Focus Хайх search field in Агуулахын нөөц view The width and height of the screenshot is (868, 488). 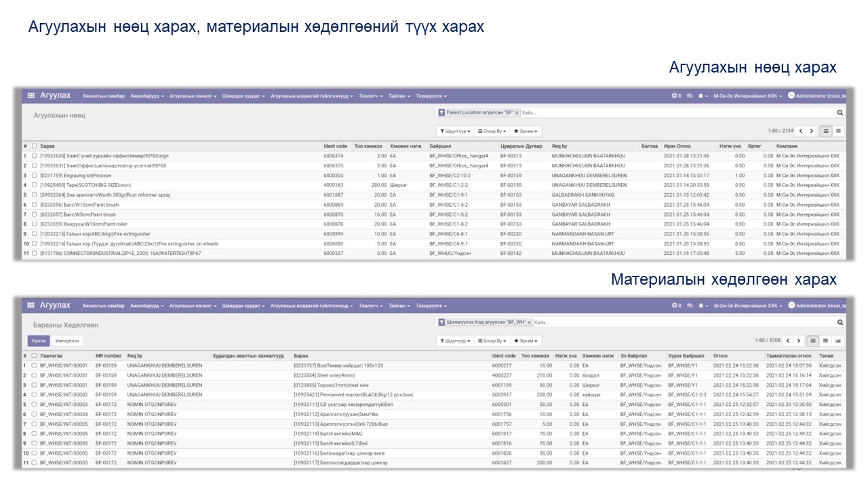(x=678, y=113)
